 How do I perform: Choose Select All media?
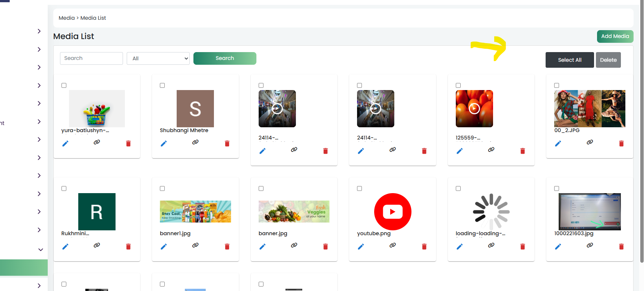[x=570, y=60]
